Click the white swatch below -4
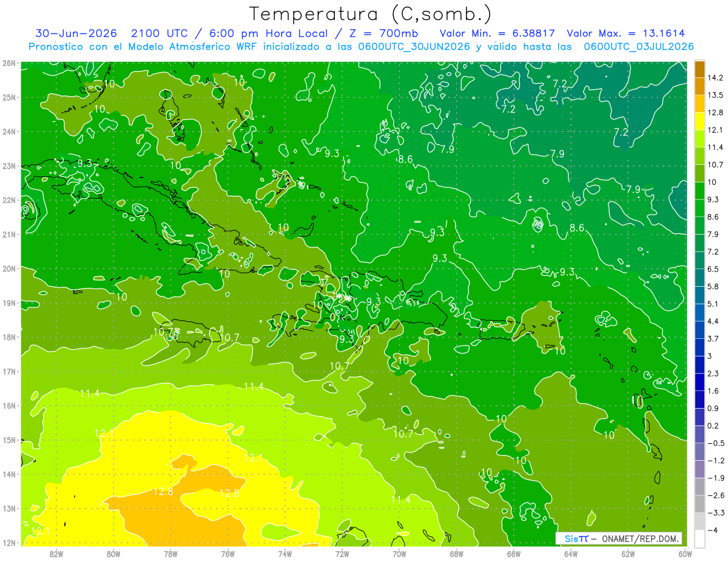The image size is (728, 562). 699,538
